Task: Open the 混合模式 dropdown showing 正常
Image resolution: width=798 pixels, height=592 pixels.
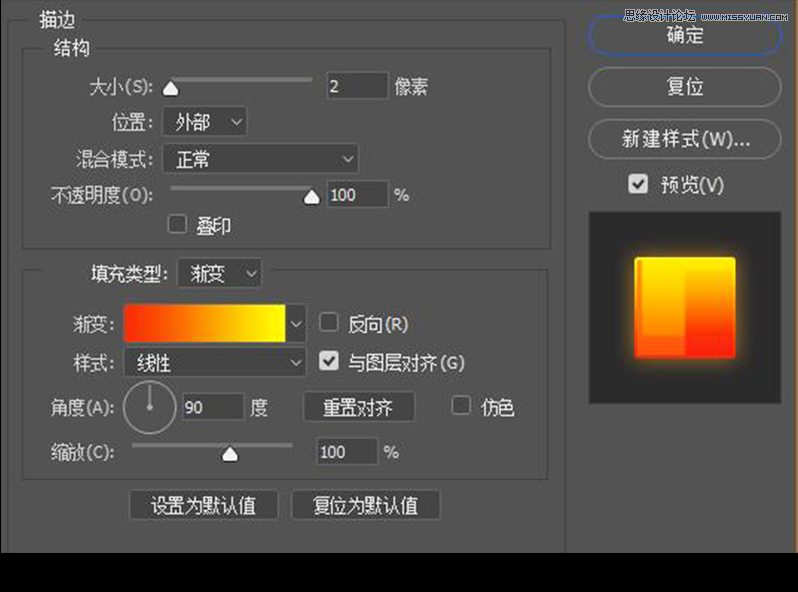Action: [x=261, y=159]
